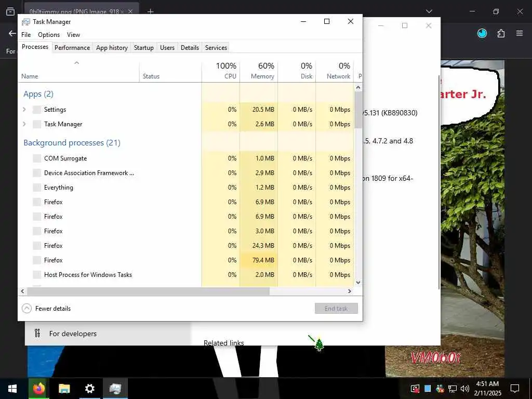Click the For developers tools icon

tap(37, 333)
